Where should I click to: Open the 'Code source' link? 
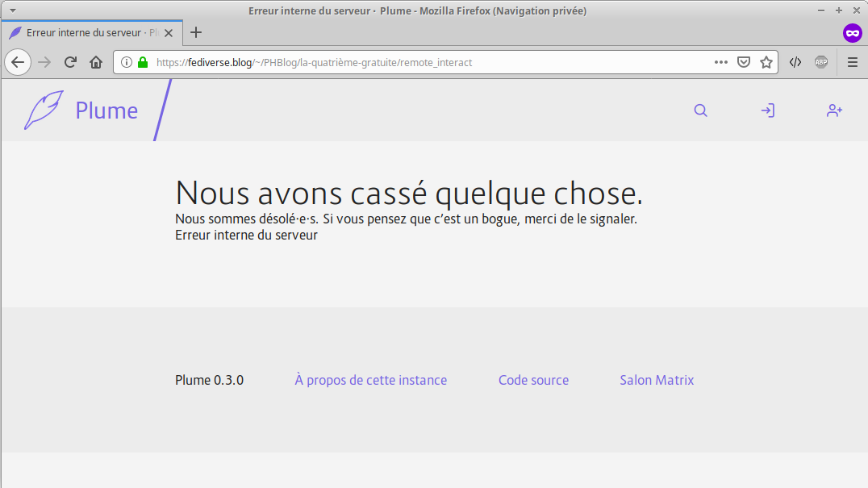534,380
